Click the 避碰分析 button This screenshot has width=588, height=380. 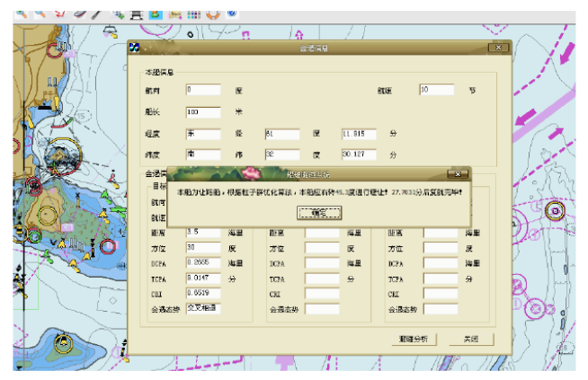pos(414,340)
